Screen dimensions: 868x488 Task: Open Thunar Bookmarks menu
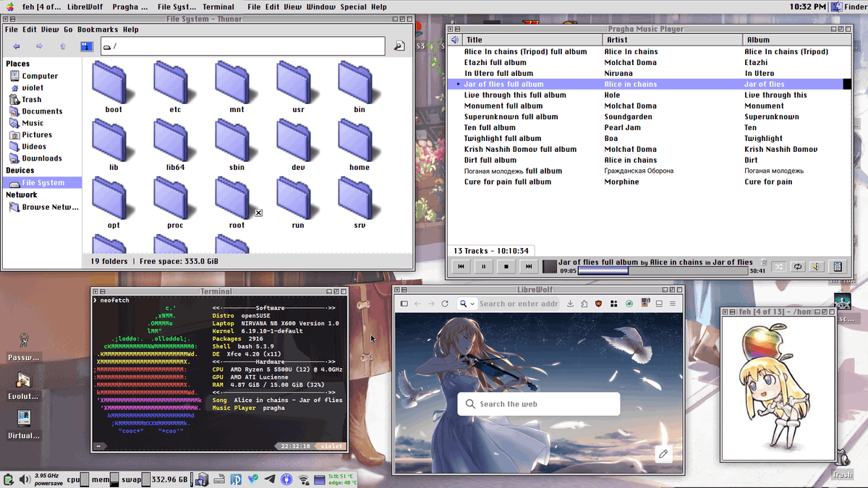pyautogui.click(x=98, y=30)
